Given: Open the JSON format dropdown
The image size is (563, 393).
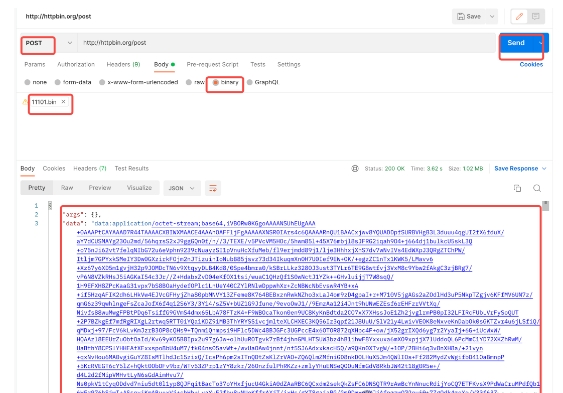Looking at the screenshot, I should coord(181,188).
